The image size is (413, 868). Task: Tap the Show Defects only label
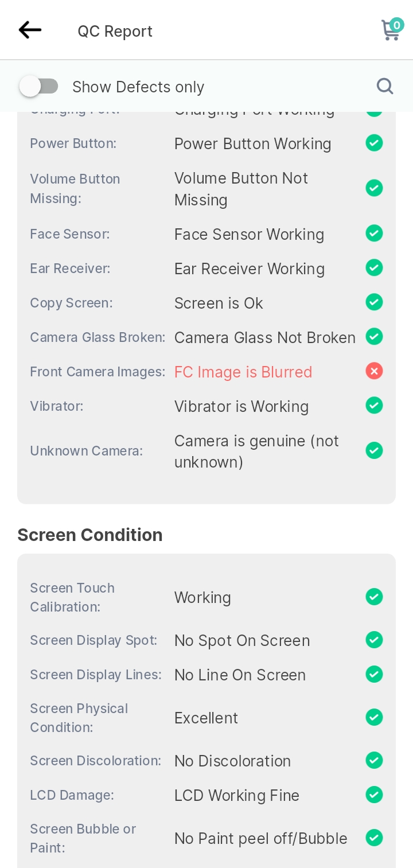pos(138,87)
